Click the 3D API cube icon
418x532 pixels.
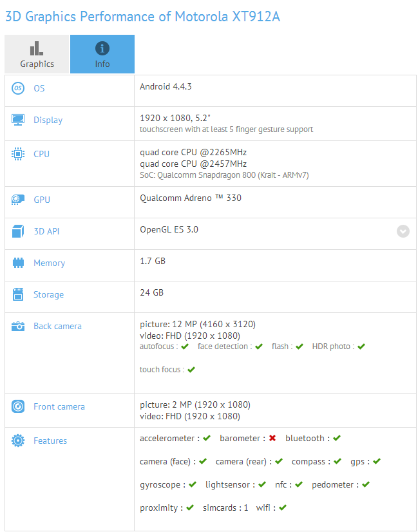coord(18,231)
